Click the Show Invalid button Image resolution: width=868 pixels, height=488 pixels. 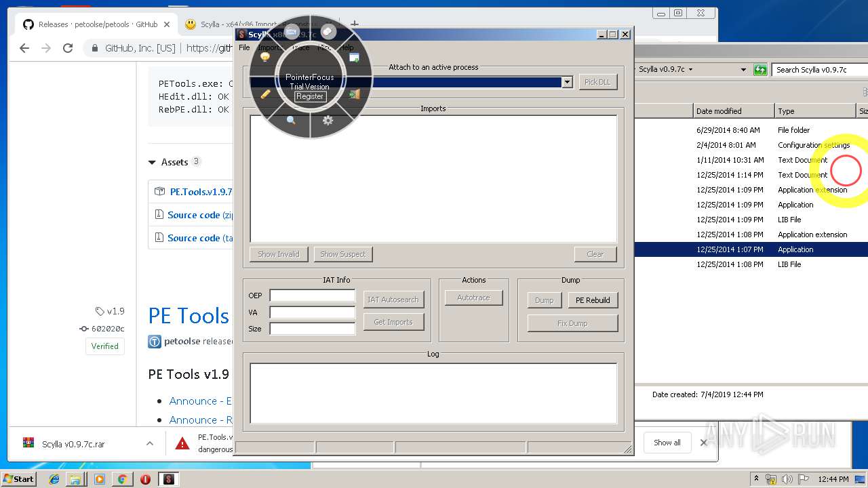click(279, 254)
